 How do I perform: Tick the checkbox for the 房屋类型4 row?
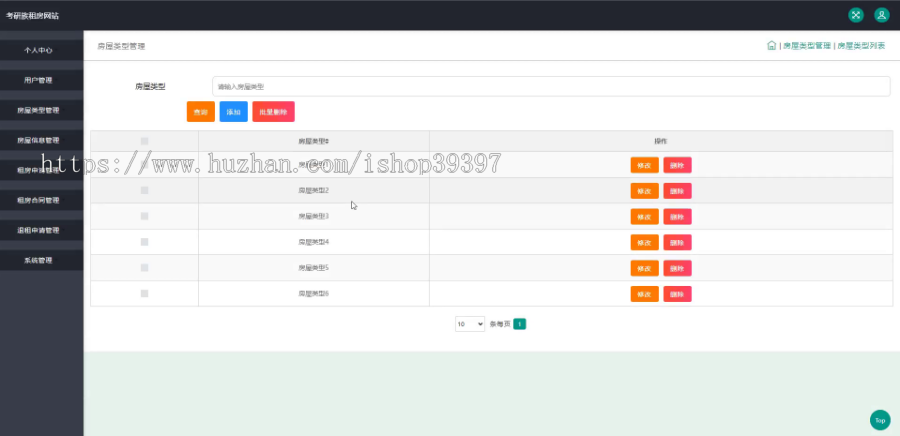click(x=145, y=242)
